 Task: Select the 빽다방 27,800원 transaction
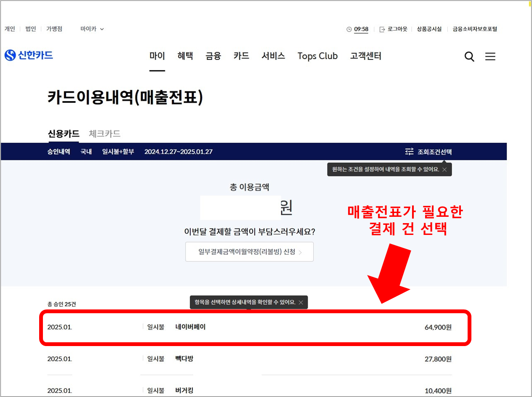(x=250, y=359)
